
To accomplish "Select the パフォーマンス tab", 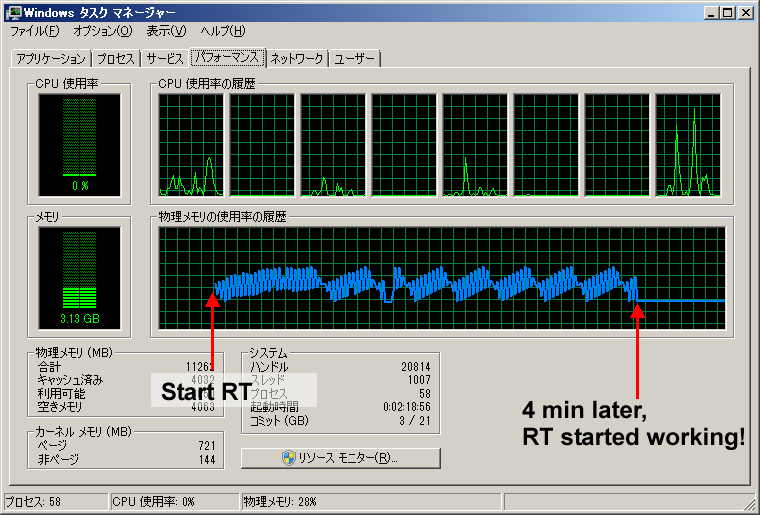I will pyautogui.click(x=227, y=58).
